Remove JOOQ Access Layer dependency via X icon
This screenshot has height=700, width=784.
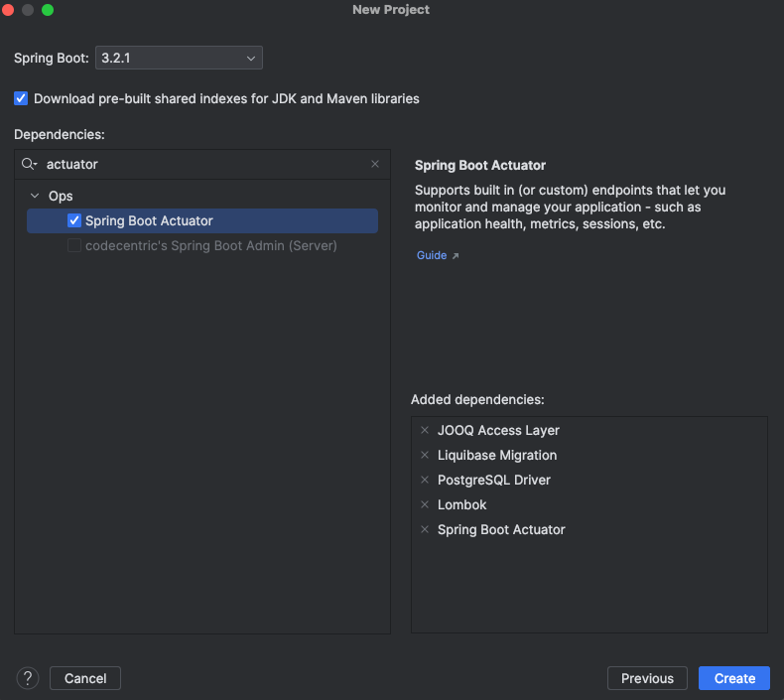click(425, 431)
